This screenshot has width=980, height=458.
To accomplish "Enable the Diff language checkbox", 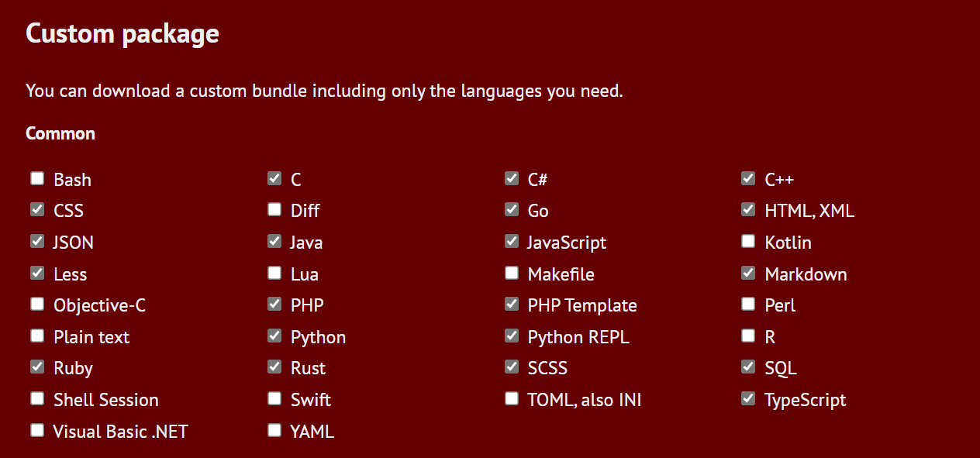I will [x=274, y=210].
